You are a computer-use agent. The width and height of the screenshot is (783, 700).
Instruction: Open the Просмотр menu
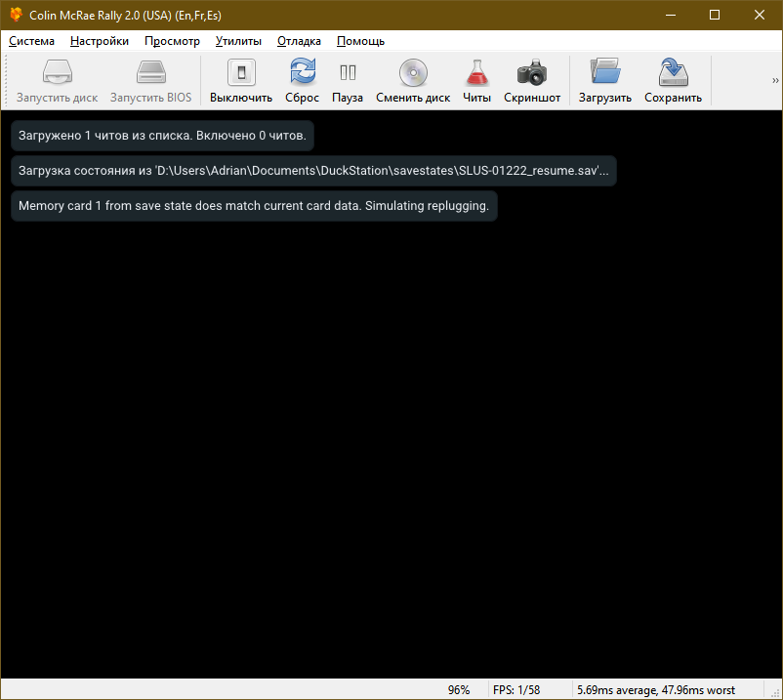click(172, 41)
